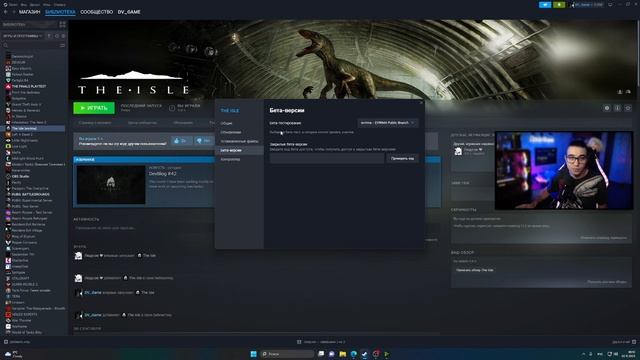Select THE FINALS PLAYTEST in library list
Screen dimensions: 640x360
point(29,87)
